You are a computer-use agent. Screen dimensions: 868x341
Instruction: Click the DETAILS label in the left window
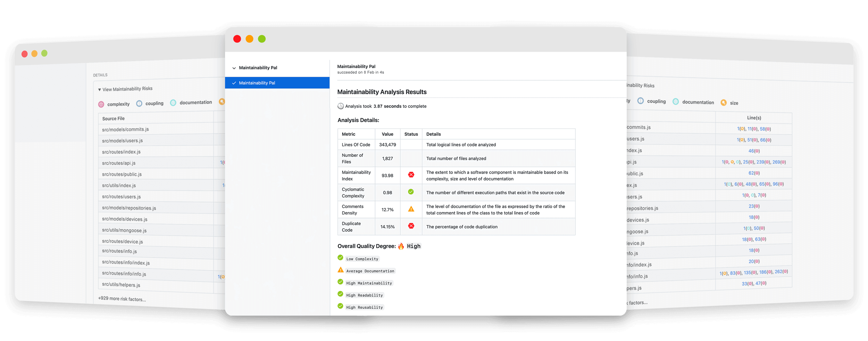(x=100, y=75)
